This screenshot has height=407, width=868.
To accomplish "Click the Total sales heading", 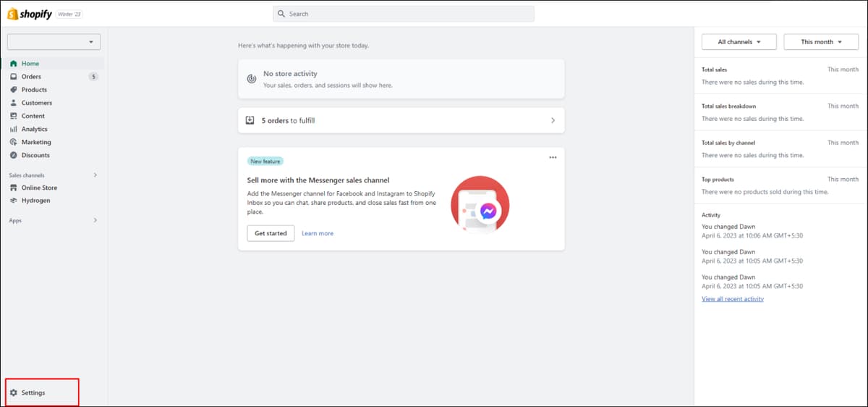I will point(715,70).
